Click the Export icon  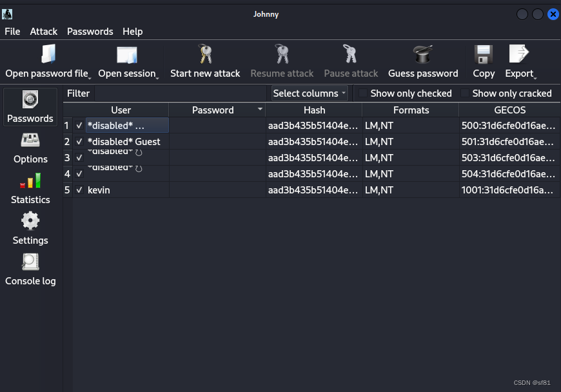tap(519, 54)
